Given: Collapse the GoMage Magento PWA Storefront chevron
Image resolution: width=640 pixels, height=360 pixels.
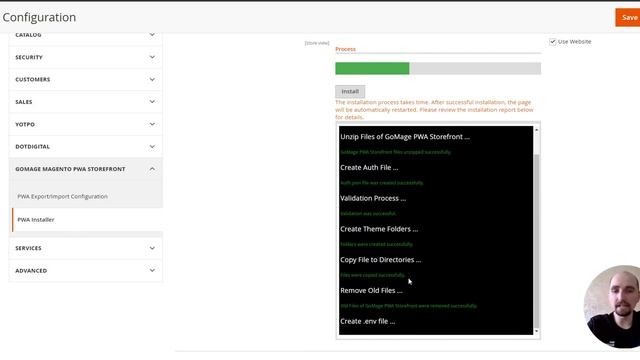Looking at the screenshot, I should (x=152, y=169).
